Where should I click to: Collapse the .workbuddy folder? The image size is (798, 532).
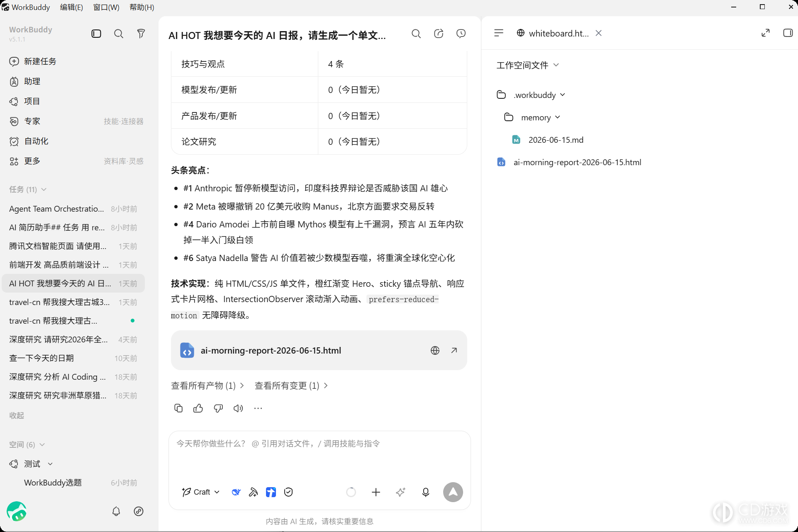(562, 95)
